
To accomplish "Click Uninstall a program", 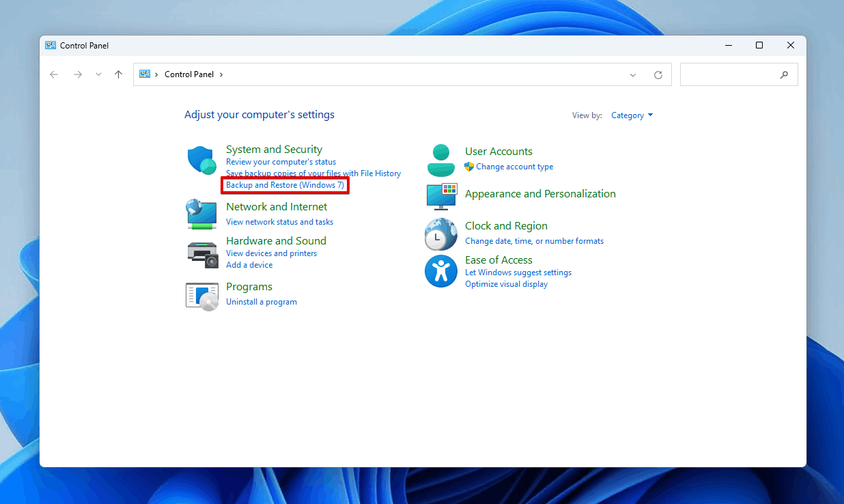I will [x=262, y=302].
